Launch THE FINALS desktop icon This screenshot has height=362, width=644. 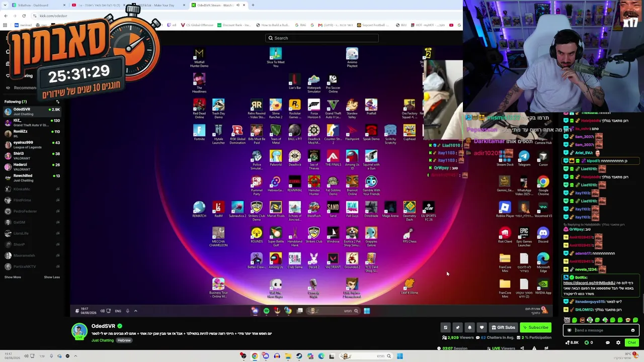pyautogui.click(x=333, y=158)
